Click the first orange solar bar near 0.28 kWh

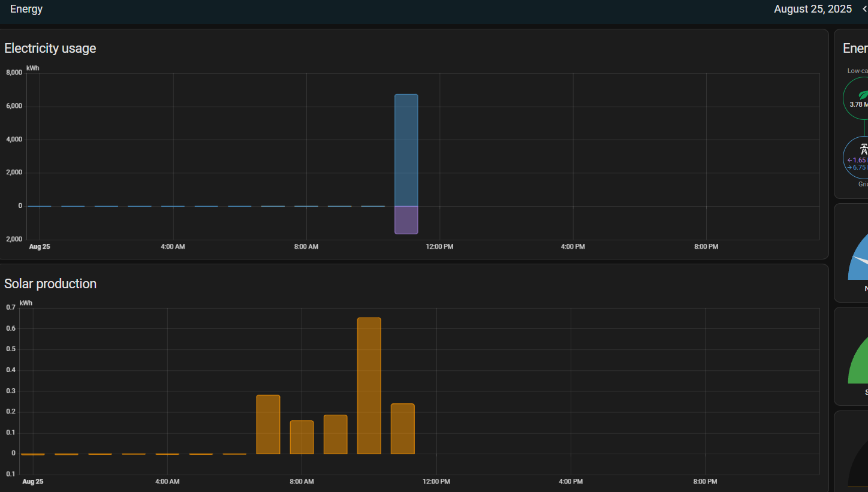tap(268, 424)
